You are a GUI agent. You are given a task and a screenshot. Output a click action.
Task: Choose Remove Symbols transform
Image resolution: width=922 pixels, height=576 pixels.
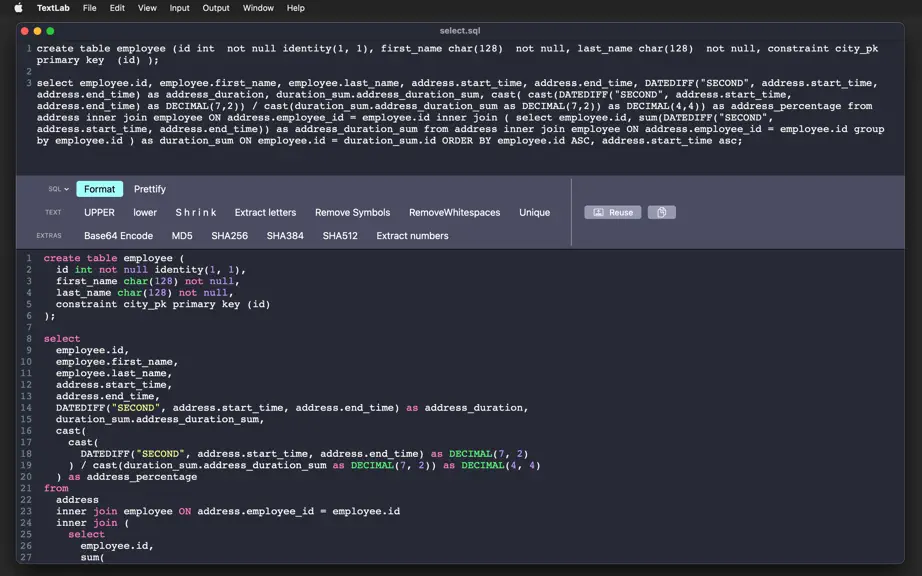tap(352, 212)
